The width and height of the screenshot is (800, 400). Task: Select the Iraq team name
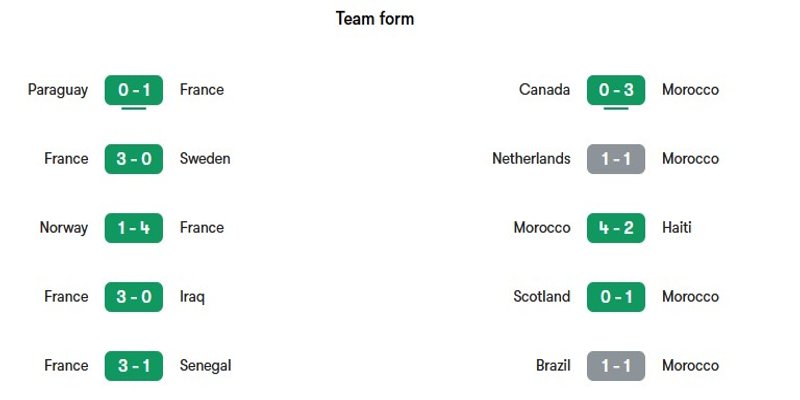[x=192, y=297]
